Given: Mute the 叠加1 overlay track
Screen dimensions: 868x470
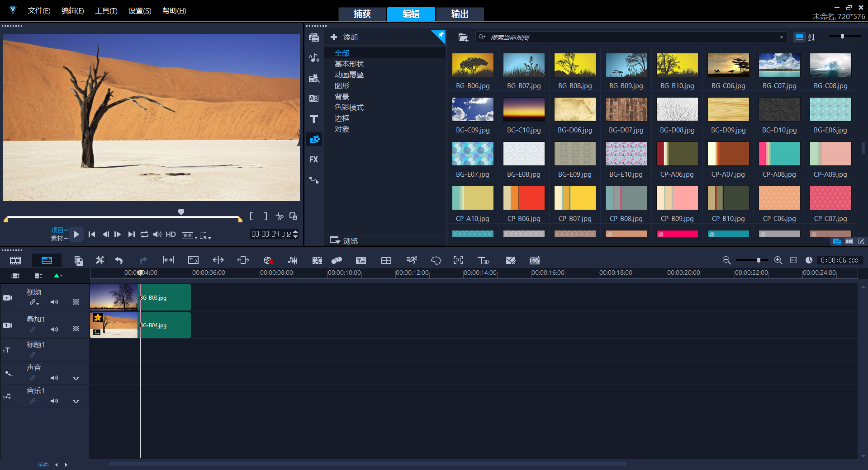Looking at the screenshot, I should tap(54, 329).
